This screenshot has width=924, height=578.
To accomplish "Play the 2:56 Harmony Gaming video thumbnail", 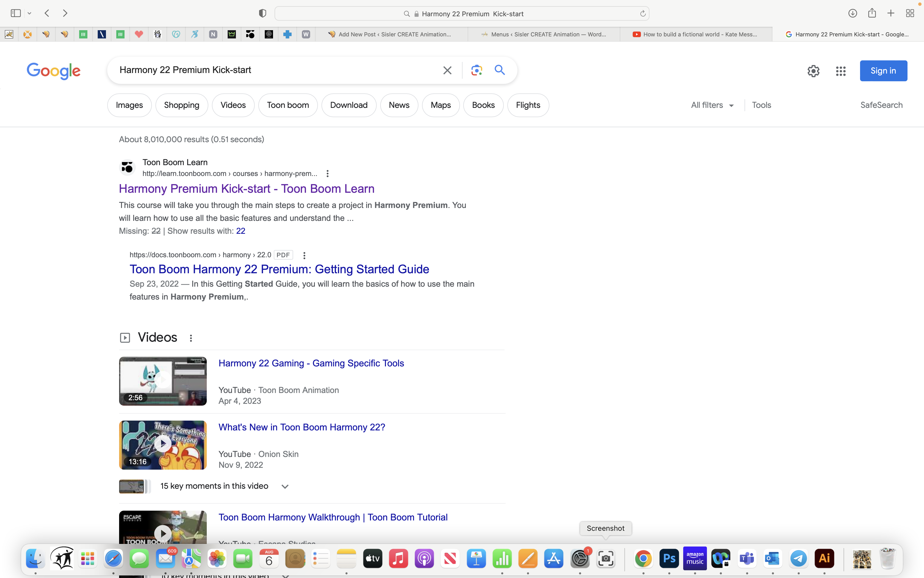I will click(x=163, y=381).
